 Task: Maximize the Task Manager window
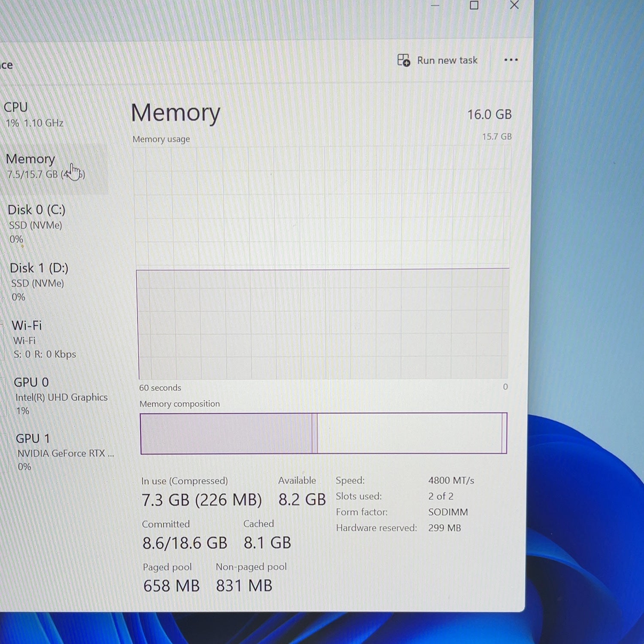tap(474, 5)
